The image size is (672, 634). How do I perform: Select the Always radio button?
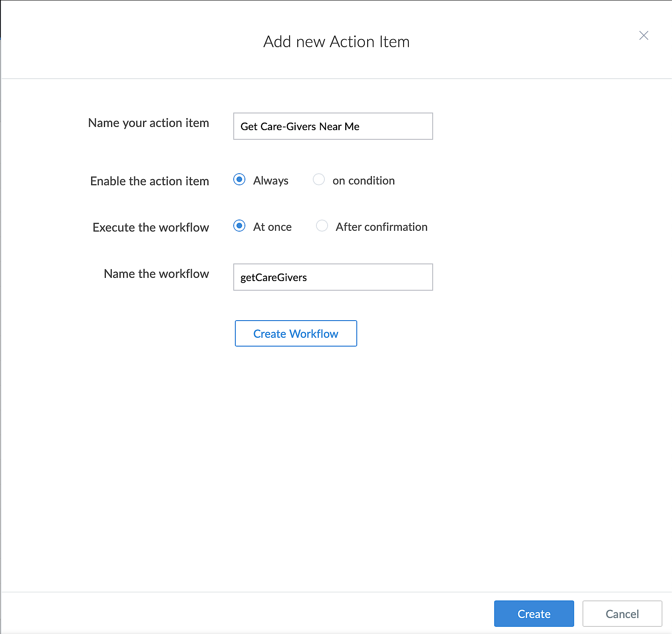pos(239,180)
